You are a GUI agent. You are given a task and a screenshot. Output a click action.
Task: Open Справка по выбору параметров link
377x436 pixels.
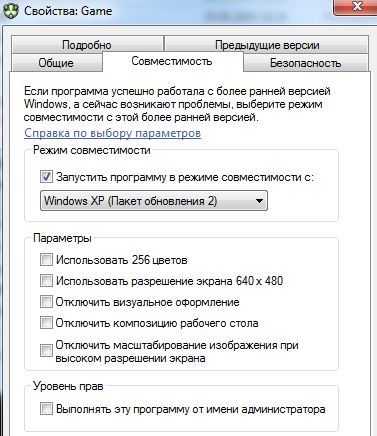[112, 133]
